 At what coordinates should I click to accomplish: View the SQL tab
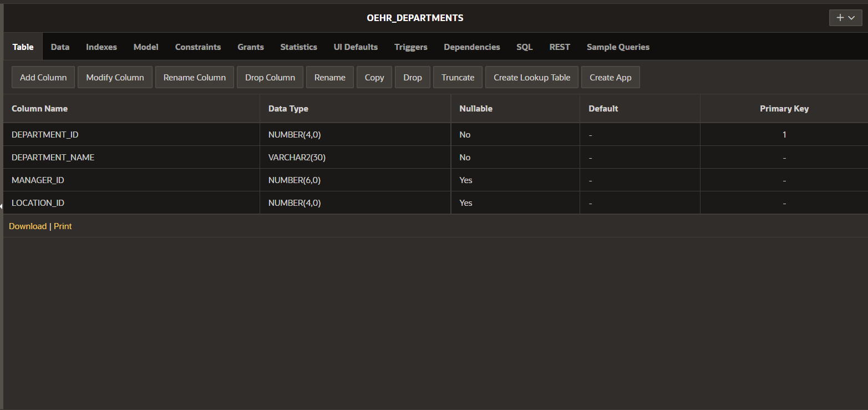(x=524, y=47)
